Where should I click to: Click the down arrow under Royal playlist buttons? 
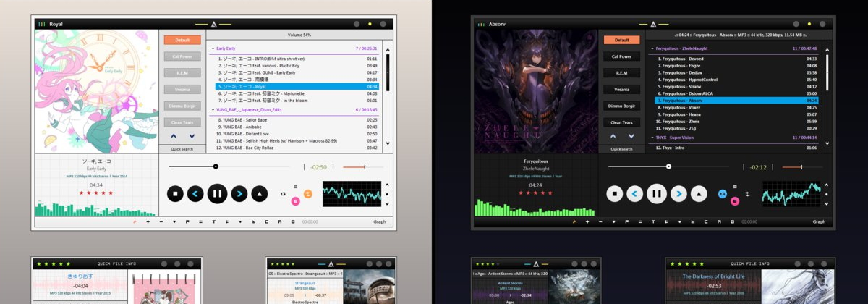tap(192, 136)
